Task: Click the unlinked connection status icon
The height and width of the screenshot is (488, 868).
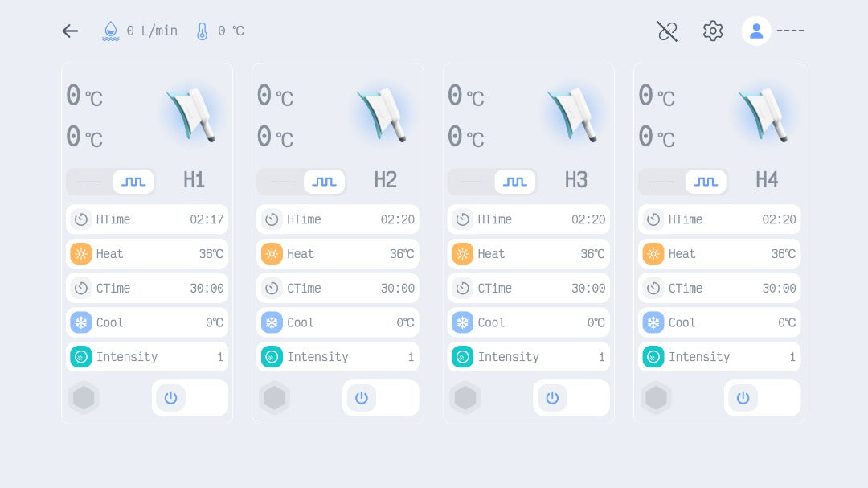Action: click(667, 31)
